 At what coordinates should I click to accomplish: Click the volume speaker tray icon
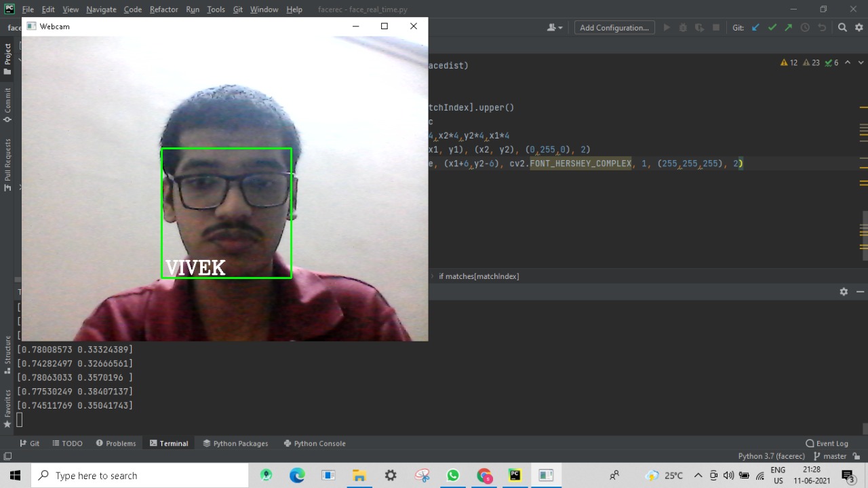tap(729, 475)
